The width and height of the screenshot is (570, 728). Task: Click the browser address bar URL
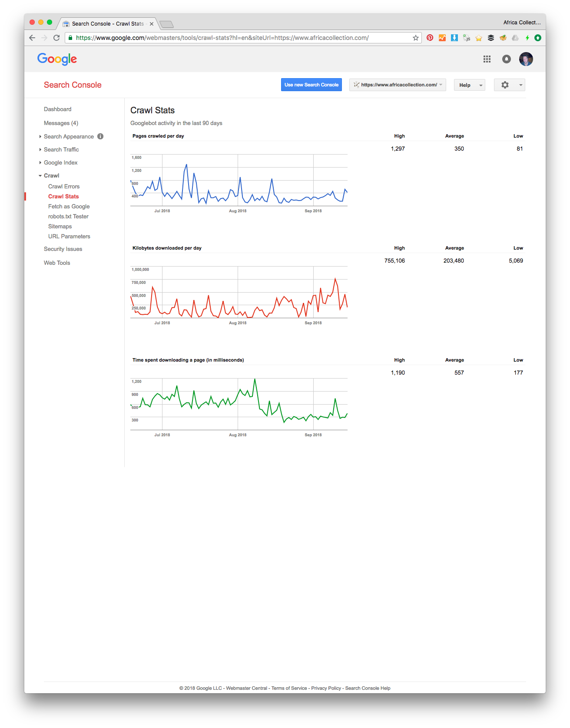point(222,38)
